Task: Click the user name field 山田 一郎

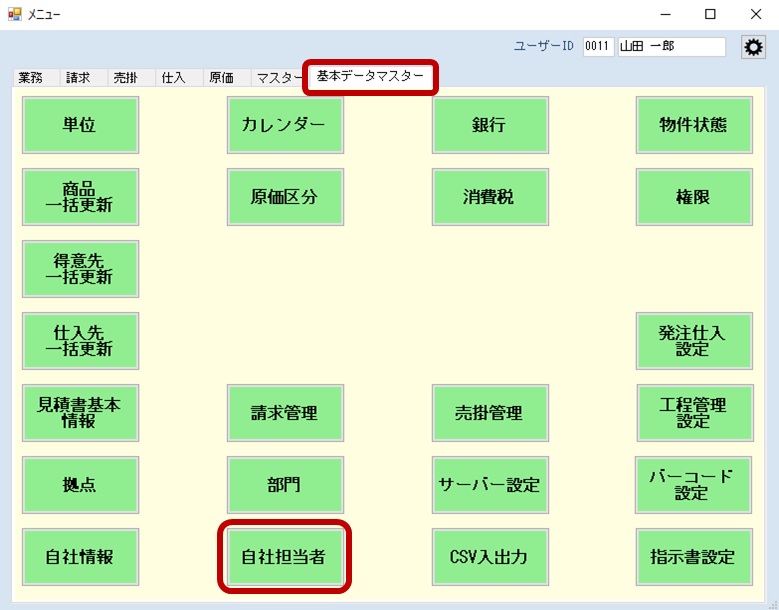Action: tap(671, 47)
